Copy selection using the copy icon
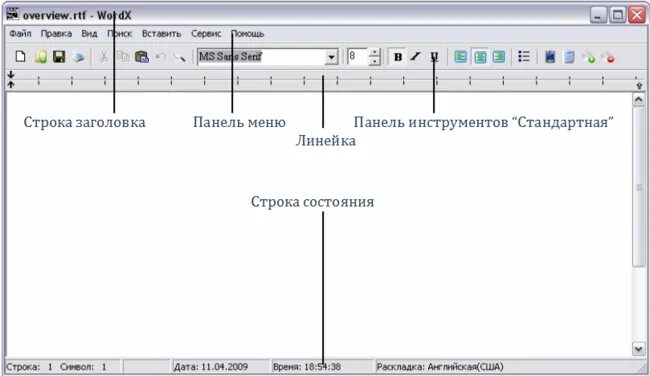This screenshot has width=650, height=376. (123, 56)
